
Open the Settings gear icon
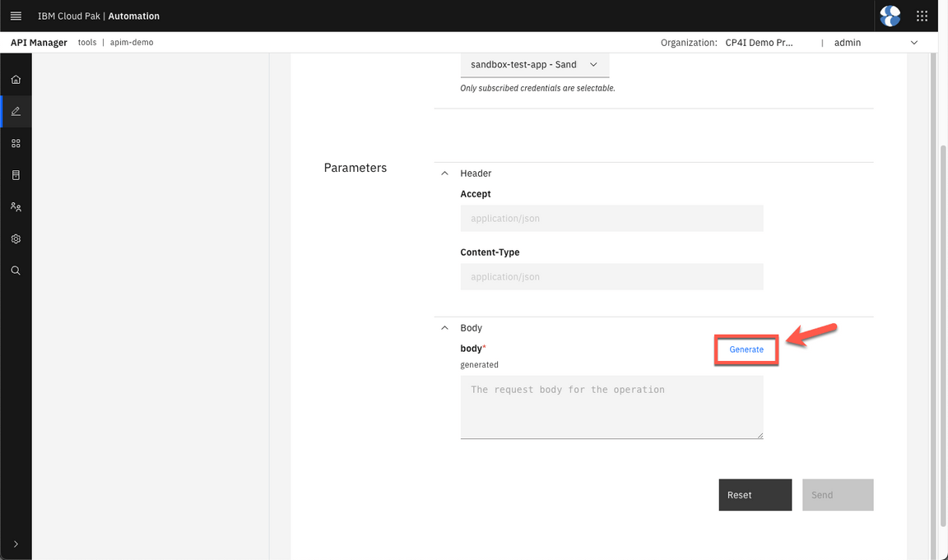pyautogui.click(x=16, y=239)
